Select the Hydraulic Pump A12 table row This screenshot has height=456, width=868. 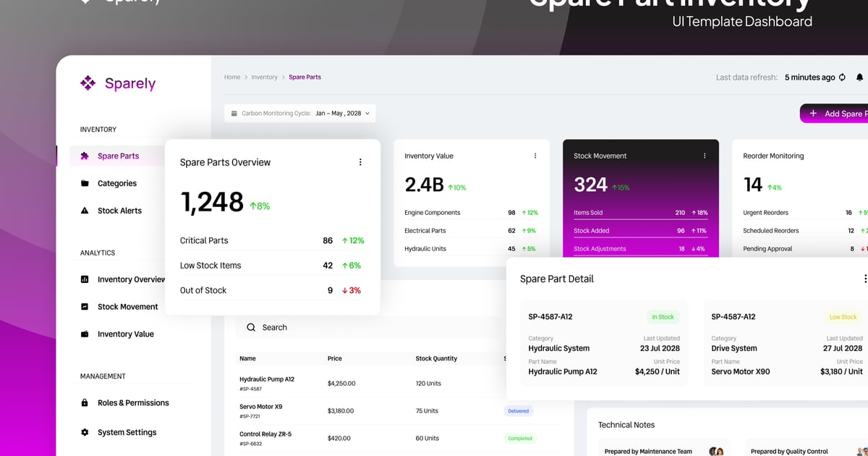(x=362, y=383)
